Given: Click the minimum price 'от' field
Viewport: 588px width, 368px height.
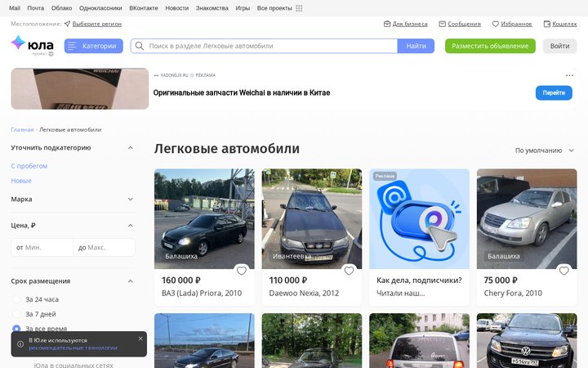Looking at the screenshot, I should [42, 248].
